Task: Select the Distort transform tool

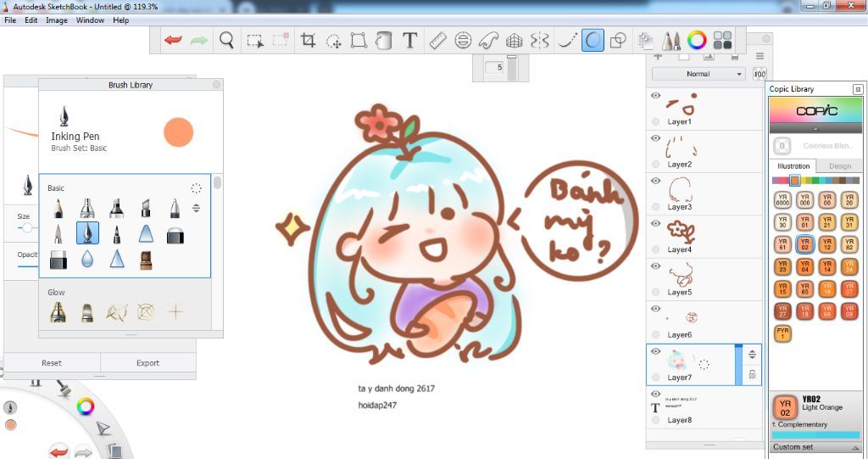Action: pos(359,40)
